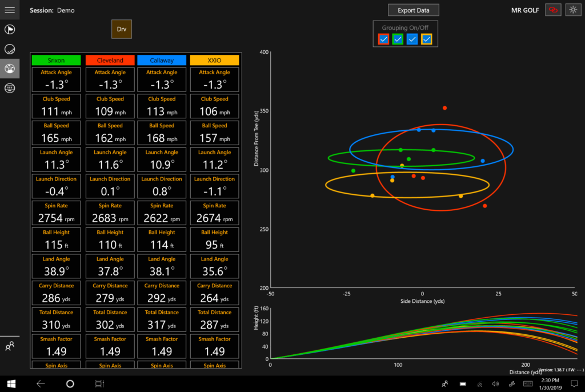Screen dimensions: 585x392
Task: Toggle the red grouping checkbox
Action: (383, 39)
